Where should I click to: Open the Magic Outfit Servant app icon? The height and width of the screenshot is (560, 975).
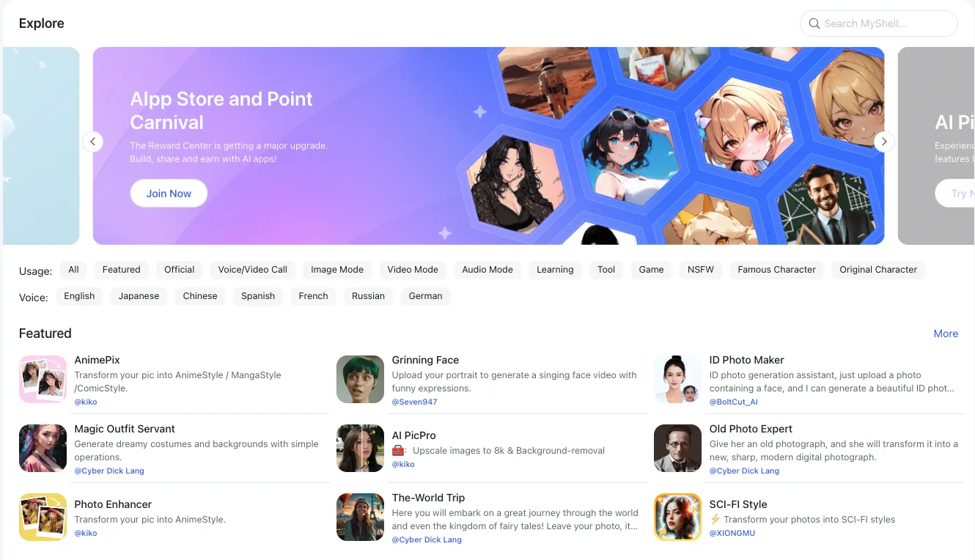pos(43,448)
